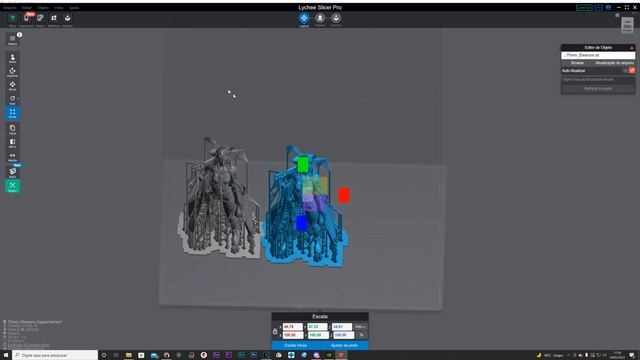Click the object file name field
This screenshot has width=640, height=360.
[598, 56]
